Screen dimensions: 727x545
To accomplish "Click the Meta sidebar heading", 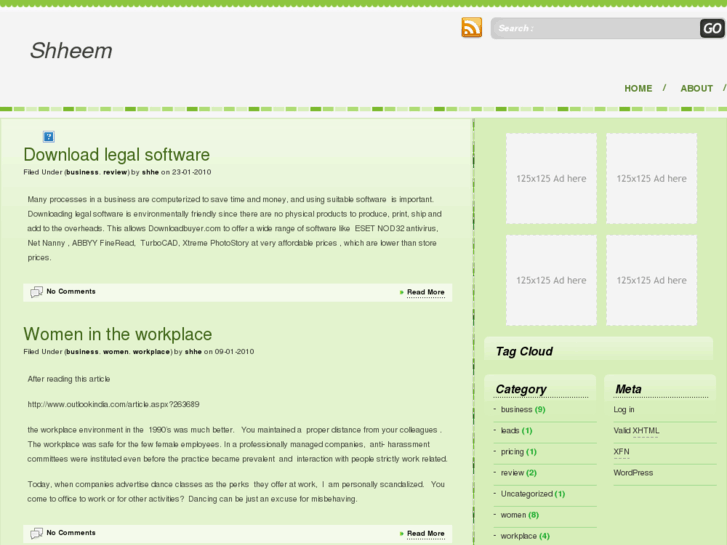I will click(x=628, y=389).
